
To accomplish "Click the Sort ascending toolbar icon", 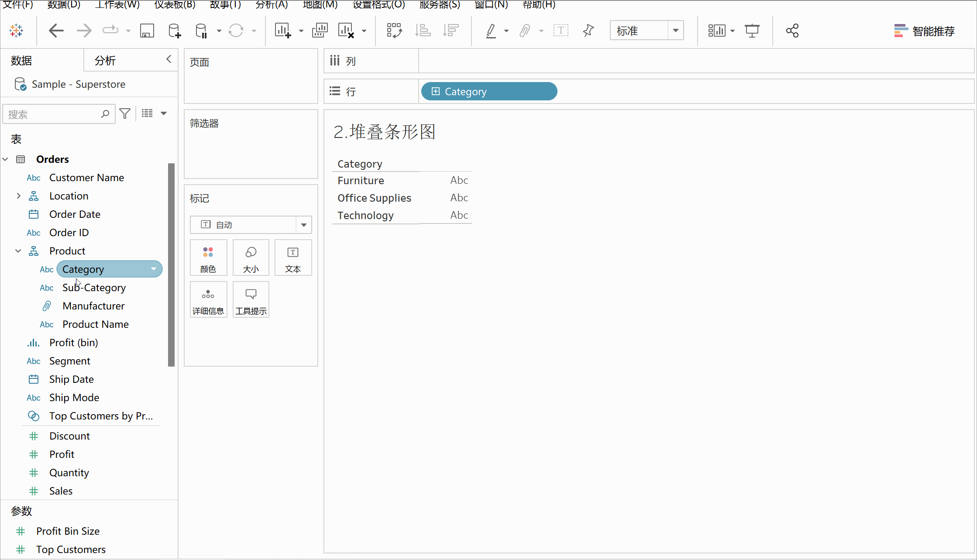I will pos(423,31).
